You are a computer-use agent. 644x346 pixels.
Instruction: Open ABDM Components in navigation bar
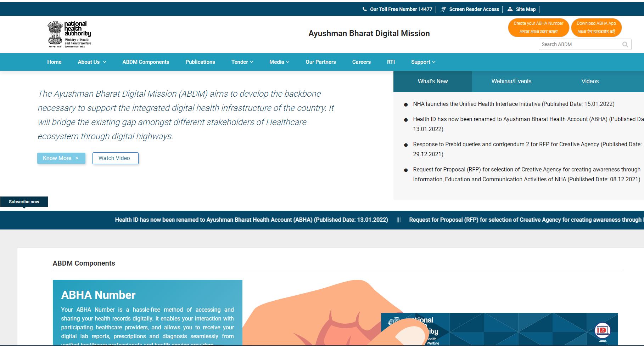(x=146, y=62)
